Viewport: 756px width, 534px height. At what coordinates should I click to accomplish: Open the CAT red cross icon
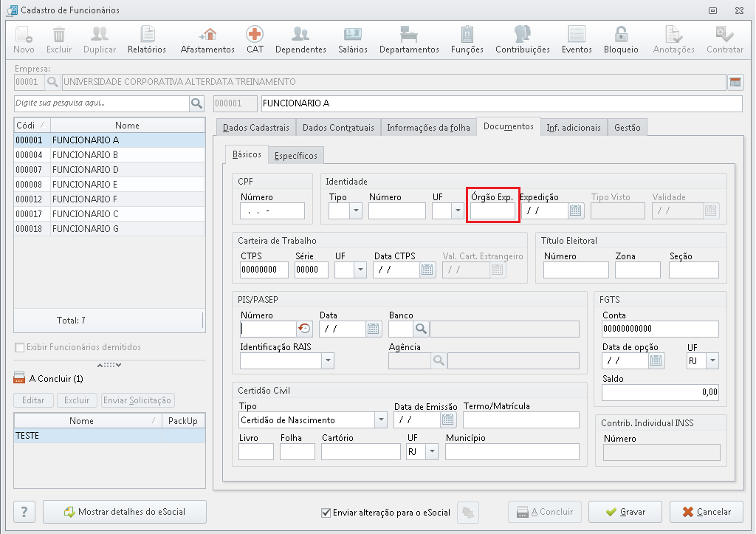click(255, 40)
